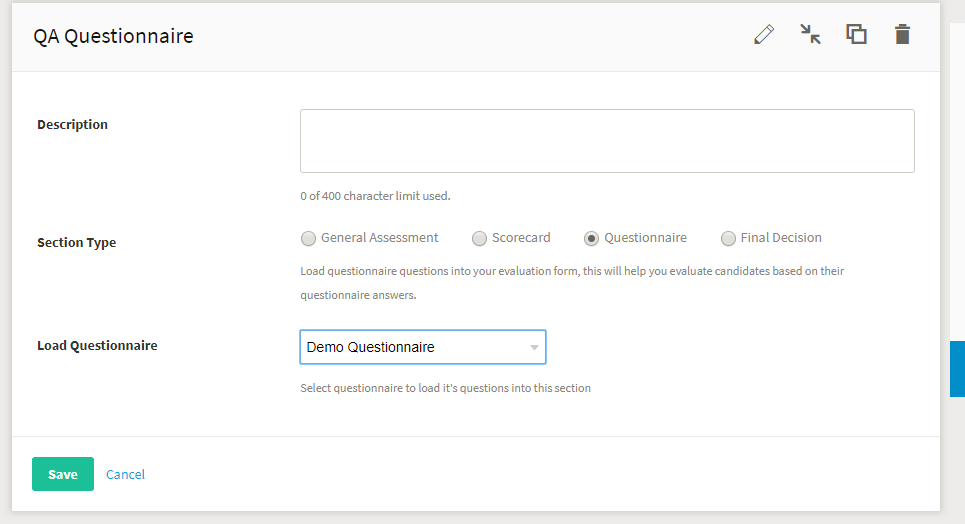This screenshot has height=524, width=965.
Task: Delete the section using the trash icon
Action: [x=902, y=34]
